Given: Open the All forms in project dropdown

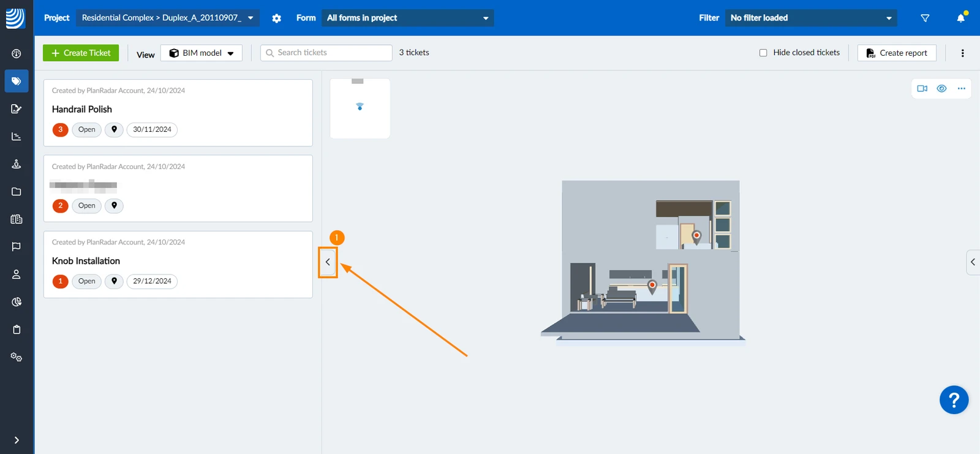Looking at the screenshot, I should 408,18.
